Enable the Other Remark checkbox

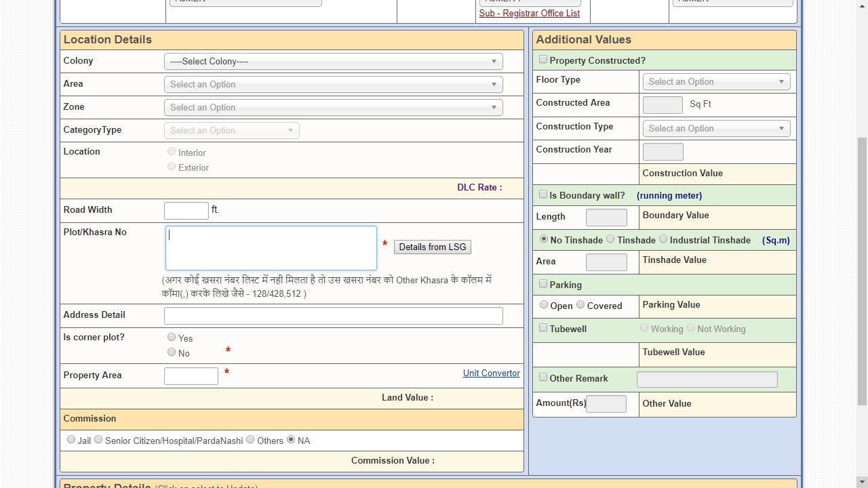543,378
